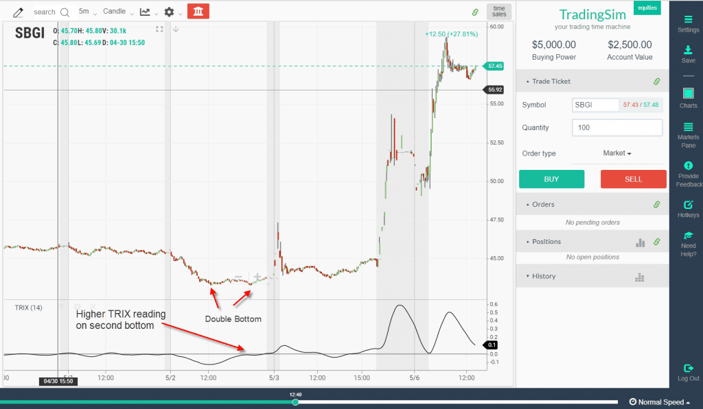Click the Save icon in sidebar
This screenshot has width=703, height=409.
click(x=688, y=54)
